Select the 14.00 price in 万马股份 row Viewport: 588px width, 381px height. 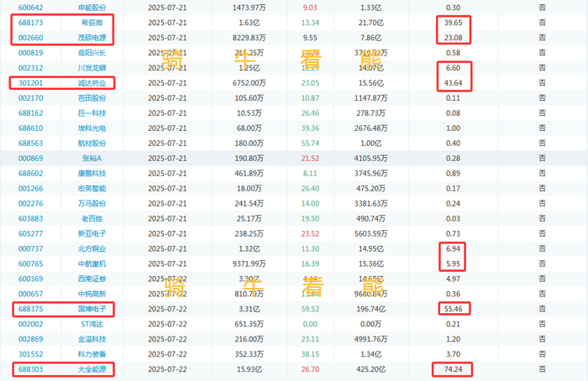pyautogui.click(x=310, y=203)
